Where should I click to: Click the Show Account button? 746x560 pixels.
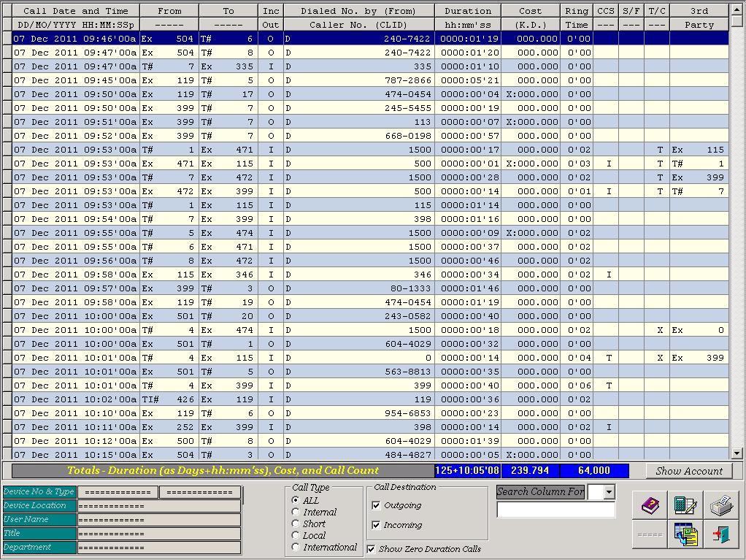click(689, 471)
